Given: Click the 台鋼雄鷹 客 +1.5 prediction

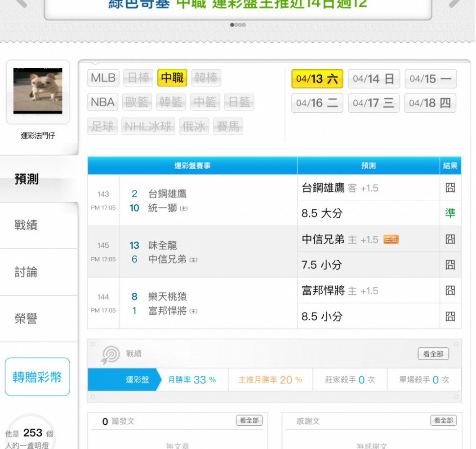Looking at the screenshot, I should click(x=340, y=188).
